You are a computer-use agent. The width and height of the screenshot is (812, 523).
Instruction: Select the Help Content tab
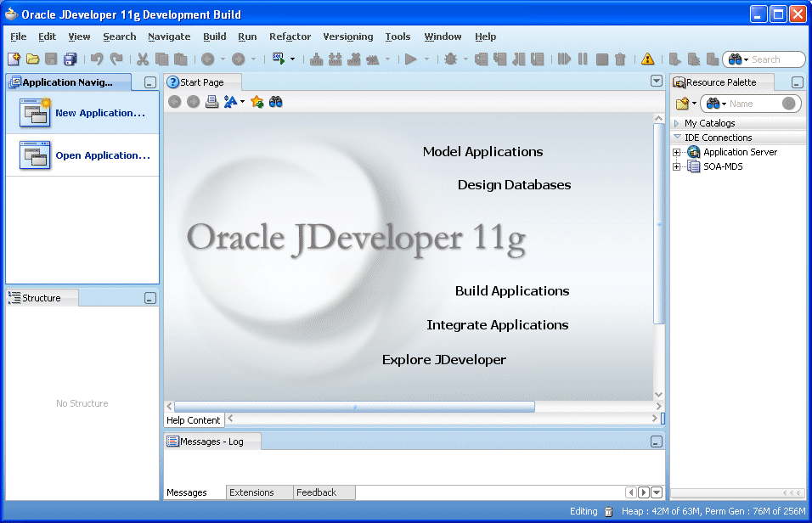pyautogui.click(x=194, y=420)
